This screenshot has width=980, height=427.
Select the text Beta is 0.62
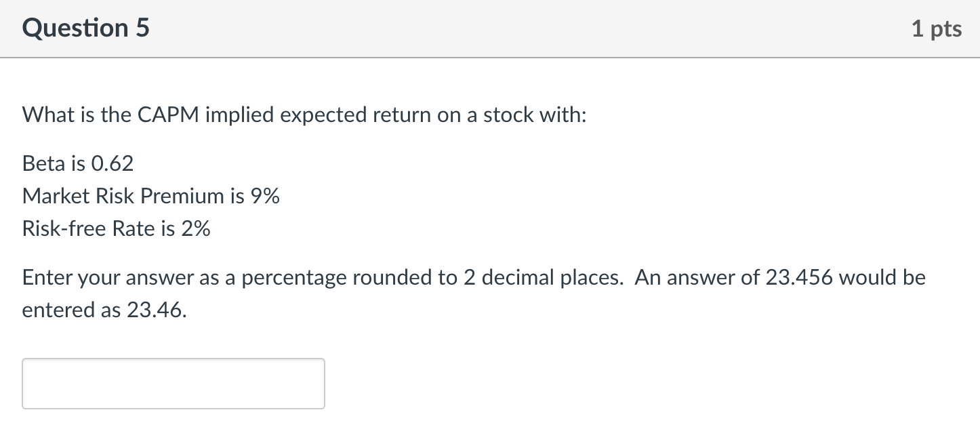(x=77, y=163)
